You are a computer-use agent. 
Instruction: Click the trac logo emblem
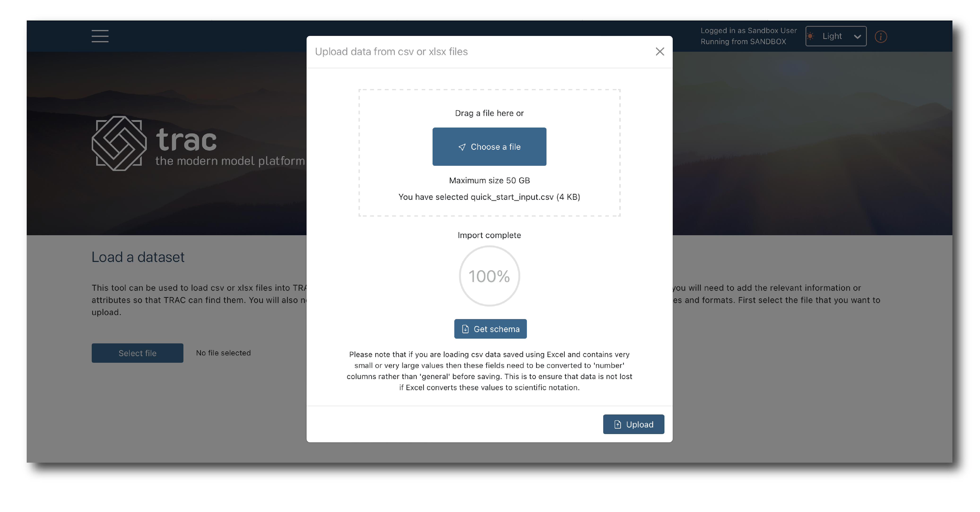click(119, 143)
